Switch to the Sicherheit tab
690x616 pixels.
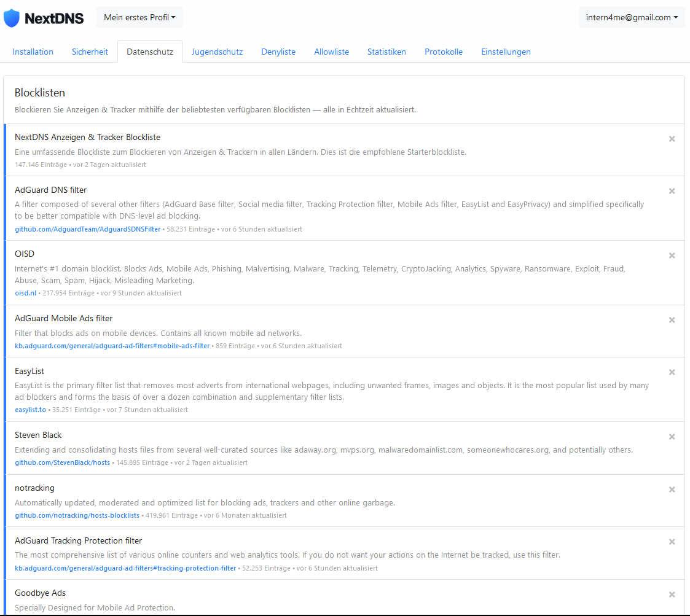pos(90,52)
